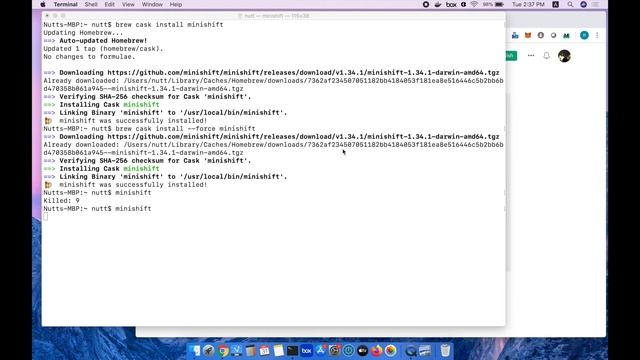Open Finder from the Dock
The width and height of the screenshot is (640, 360).
[x=195, y=350]
